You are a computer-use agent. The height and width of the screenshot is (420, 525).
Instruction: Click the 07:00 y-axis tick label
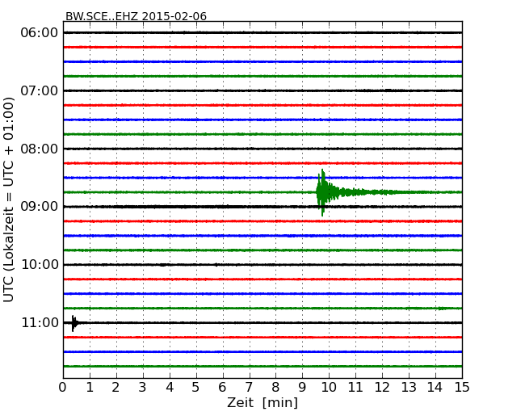[x=40, y=90]
